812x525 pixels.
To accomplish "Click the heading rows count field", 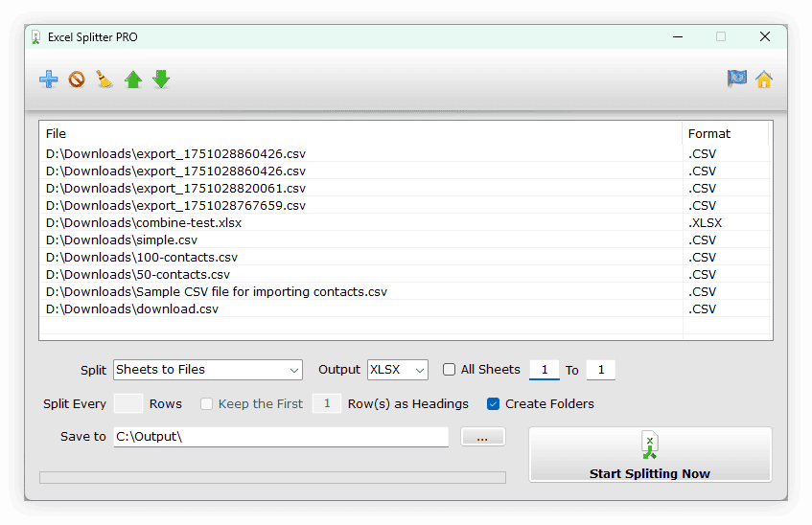I will [327, 403].
